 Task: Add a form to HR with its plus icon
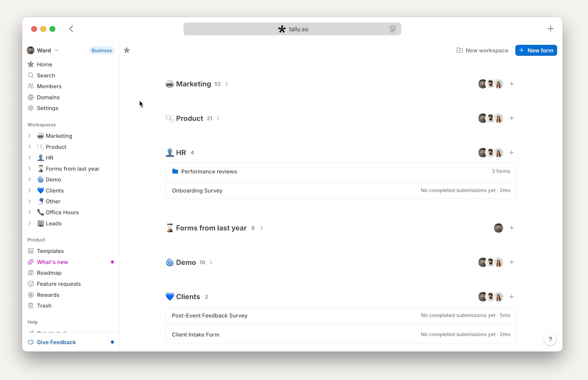point(512,152)
